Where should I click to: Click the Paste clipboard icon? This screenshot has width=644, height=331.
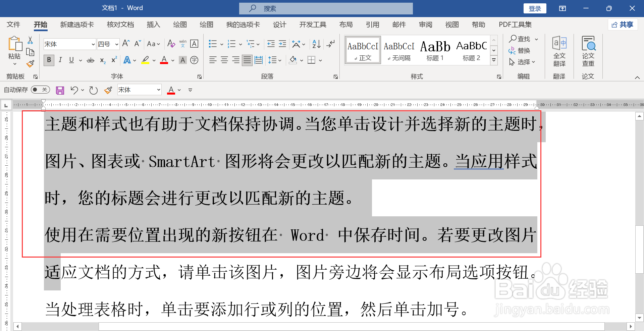(15, 44)
